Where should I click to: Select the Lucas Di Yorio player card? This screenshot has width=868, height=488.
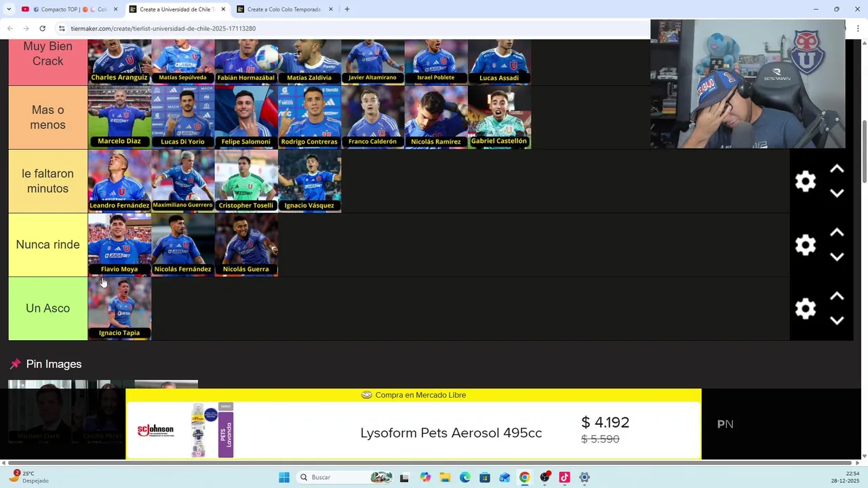click(182, 117)
